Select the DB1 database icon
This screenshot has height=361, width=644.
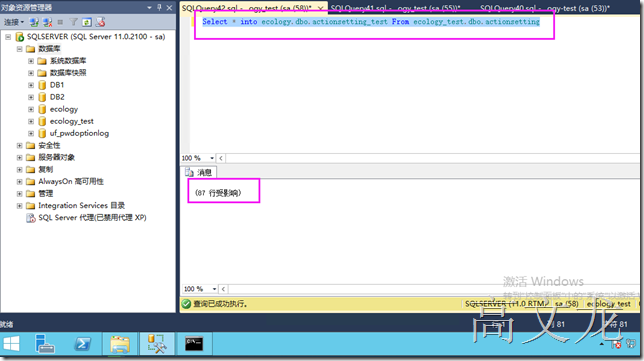pos(42,85)
